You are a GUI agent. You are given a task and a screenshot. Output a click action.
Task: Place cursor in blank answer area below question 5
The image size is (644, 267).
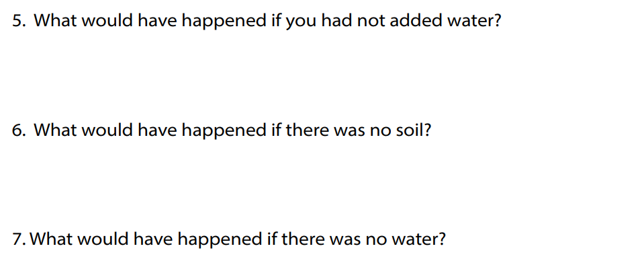click(322, 75)
